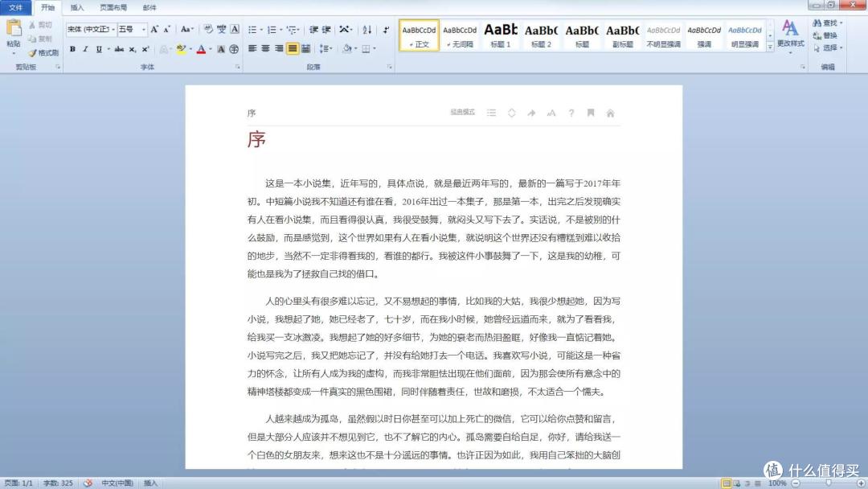
Task: Switch to the Insert (插入) tab
Action: (x=77, y=7)
